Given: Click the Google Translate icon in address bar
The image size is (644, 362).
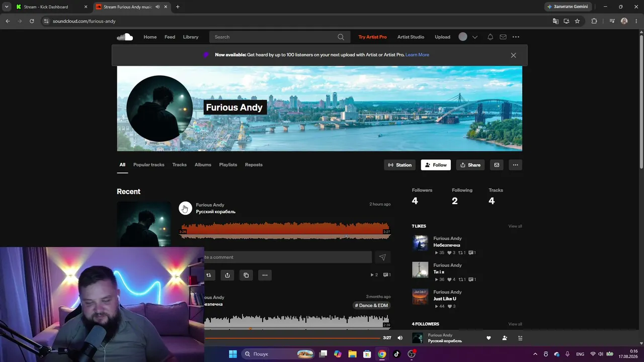Looking at the screenshot, I should click(x=555, y=21).
